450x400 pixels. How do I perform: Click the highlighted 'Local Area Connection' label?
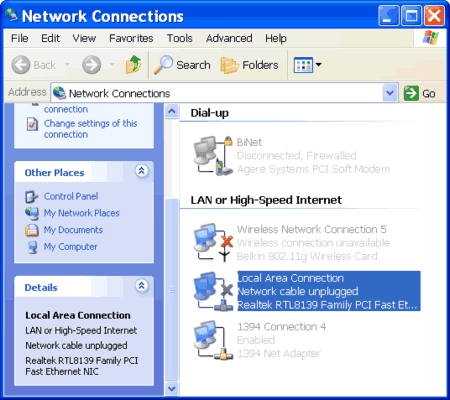(x=291, y=278)
